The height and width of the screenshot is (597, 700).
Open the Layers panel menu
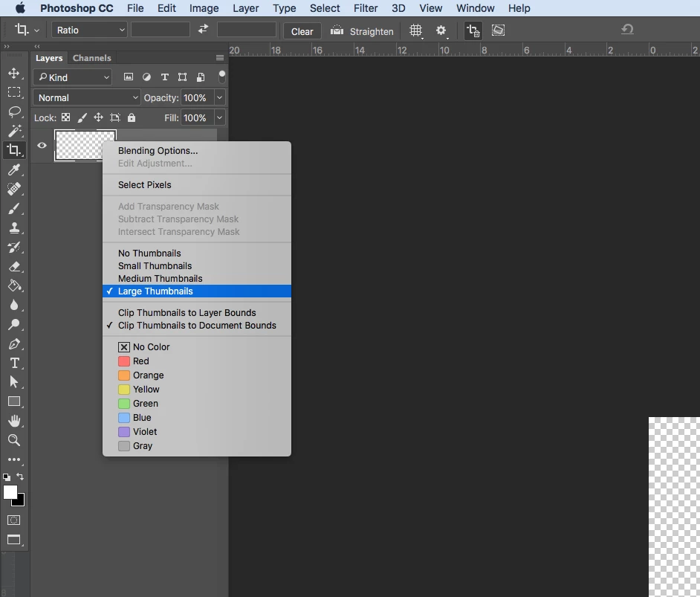(x=220, y=57)
